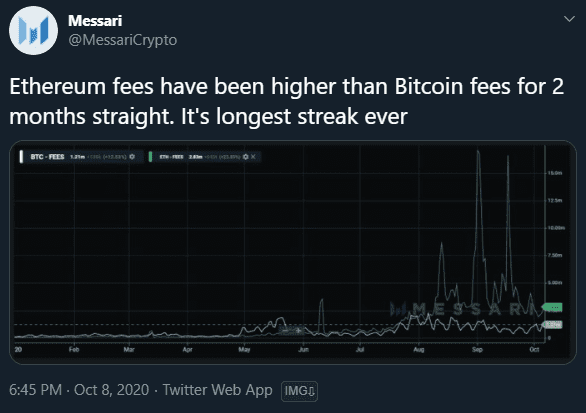Image resolution: width=586 pixels, height=413 pixels.
Task: Click the IMG download badge
Action: coord(299,391)
